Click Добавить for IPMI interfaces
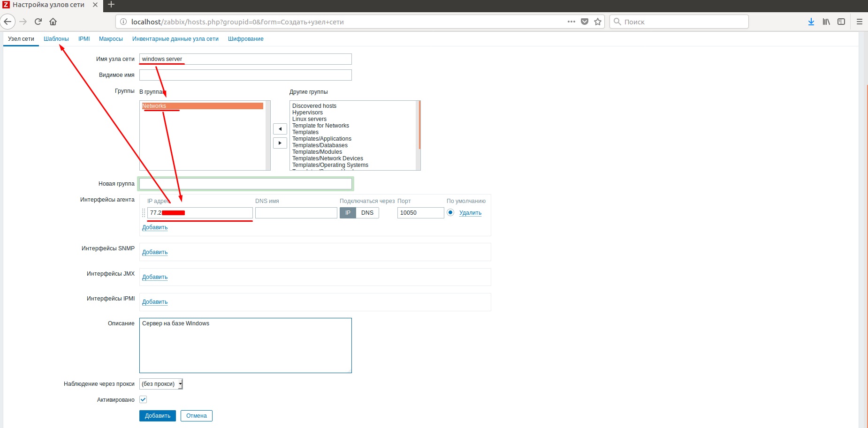868x428 pixels. [x=155, y=302]
